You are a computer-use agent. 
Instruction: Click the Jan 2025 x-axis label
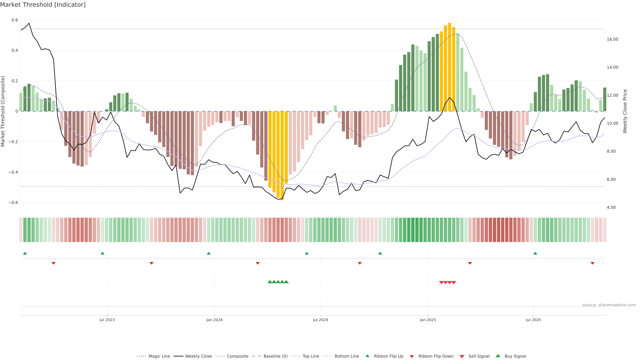428,320
